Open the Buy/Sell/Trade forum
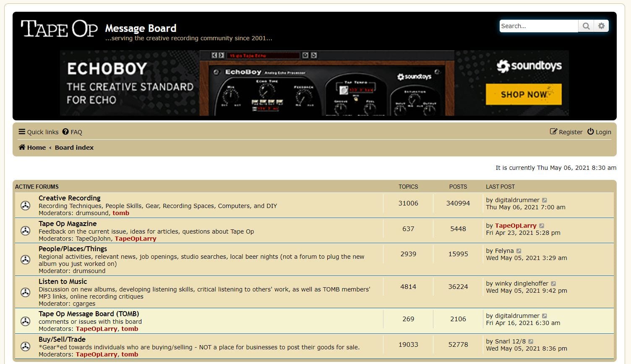 click(62, 339)
